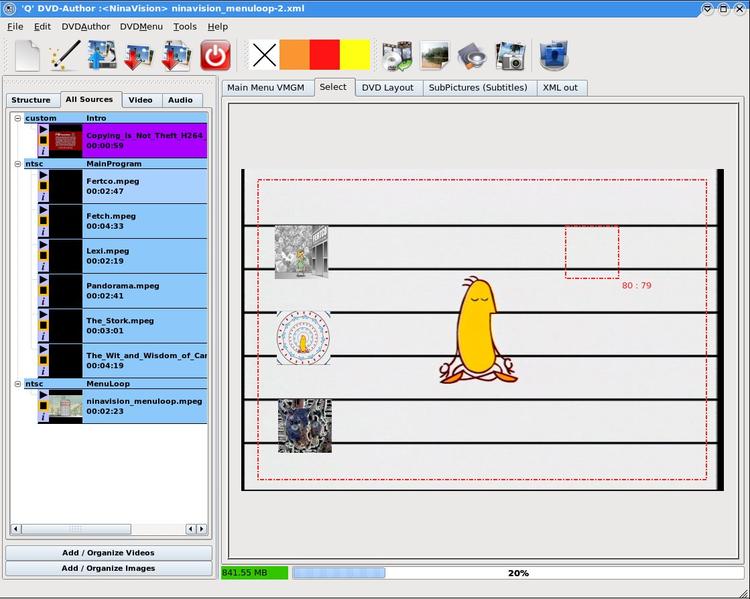The image size is (750, 599).
Task: Click the DVD film reel toolbar icon
Action: [397, 56]
